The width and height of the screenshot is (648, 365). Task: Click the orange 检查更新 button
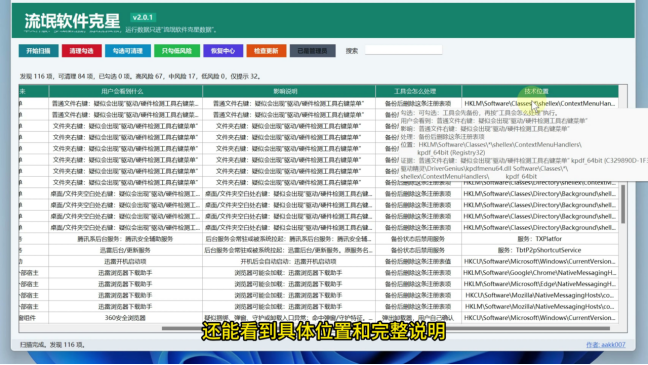[267, 51]
